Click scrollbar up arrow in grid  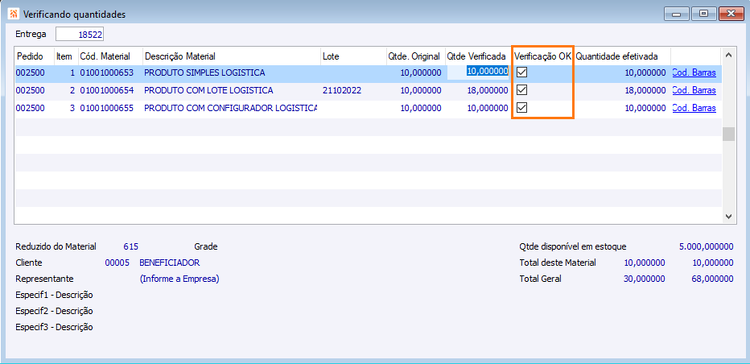[728, 55]
